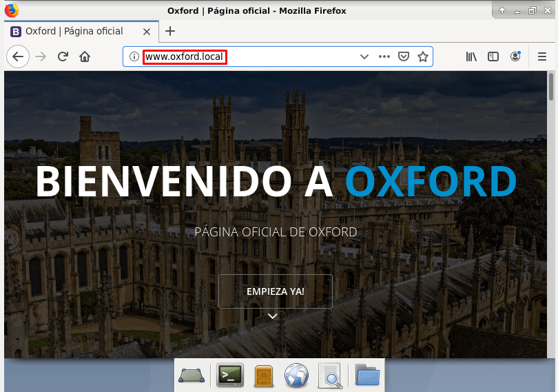The width and height of the screenshot is (558, 392).
Task: Close the Oxford tab
Action: click(147, 31)
